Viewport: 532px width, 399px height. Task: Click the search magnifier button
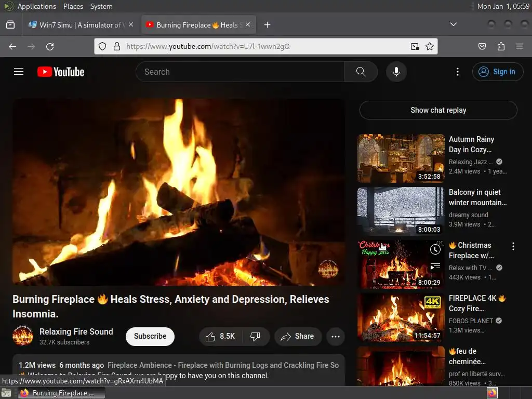361,72
